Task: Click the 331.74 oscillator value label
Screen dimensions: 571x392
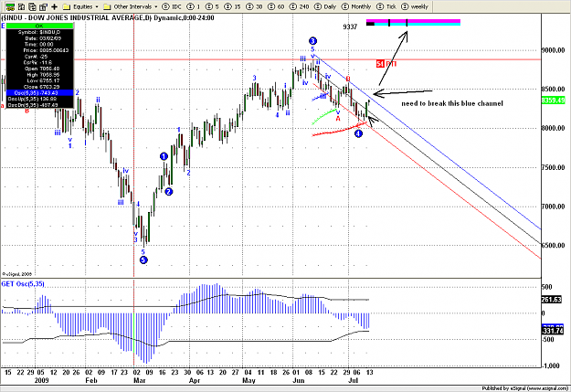Action: click(x=553, y=331)
